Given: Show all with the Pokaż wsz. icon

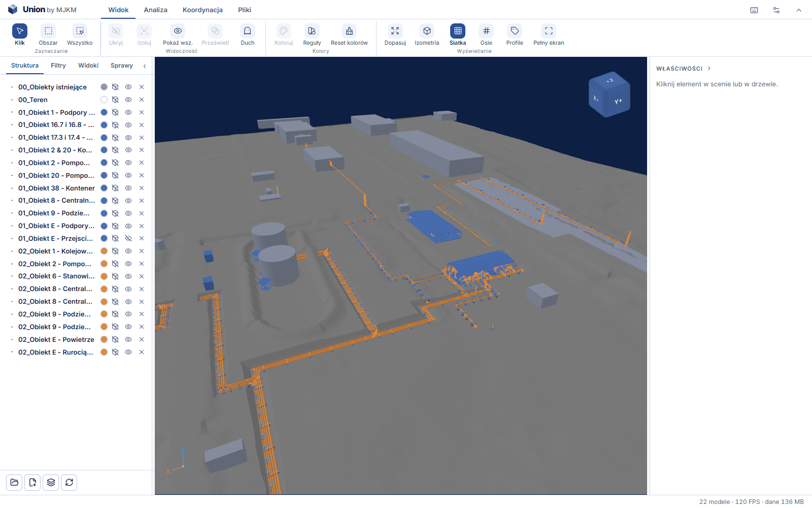Looking at the screenshot, I should click(178, 31).
